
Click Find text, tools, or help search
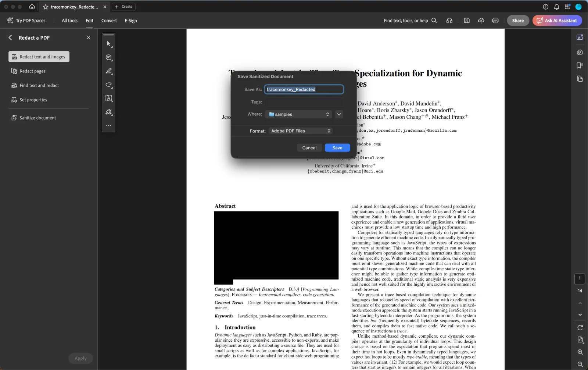click(x=410, y=21)
